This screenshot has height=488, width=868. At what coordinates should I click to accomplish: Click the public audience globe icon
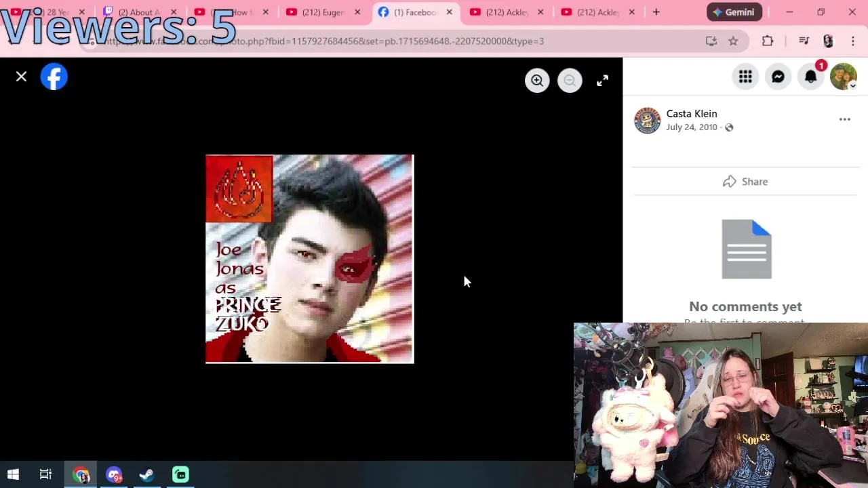[729, 127]
